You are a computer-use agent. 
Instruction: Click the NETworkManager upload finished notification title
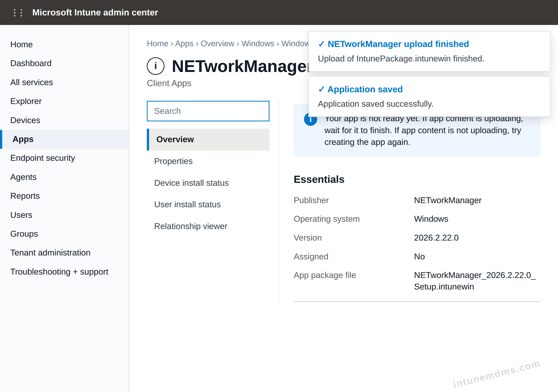tap(398, 44)
